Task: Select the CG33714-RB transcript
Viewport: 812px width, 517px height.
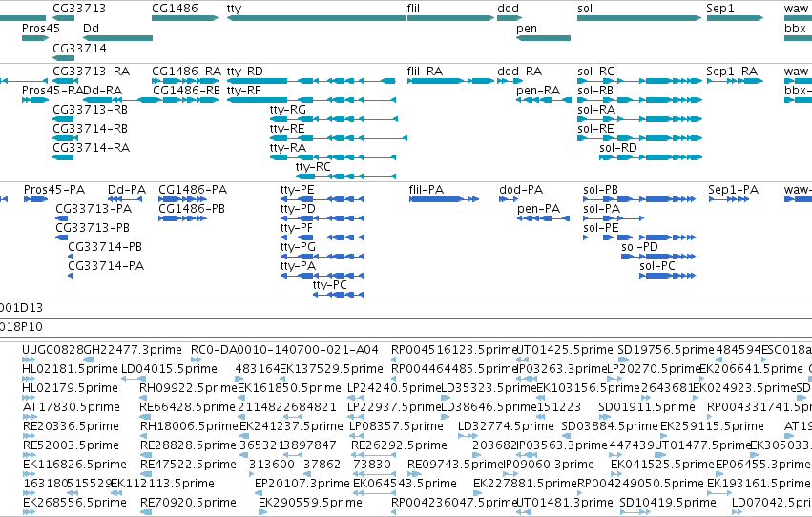Action: pos(65,138)
